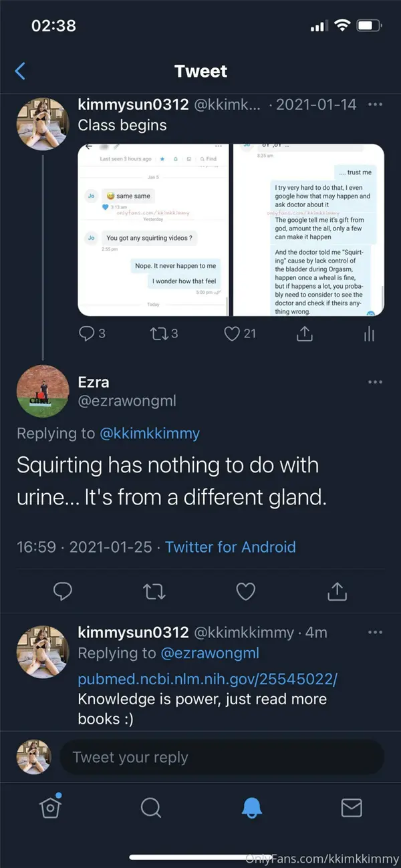Open the pubmed.ncbi.nlm.nih.gov link
This screenshot has width=401, height=868.
coord(207,679)
